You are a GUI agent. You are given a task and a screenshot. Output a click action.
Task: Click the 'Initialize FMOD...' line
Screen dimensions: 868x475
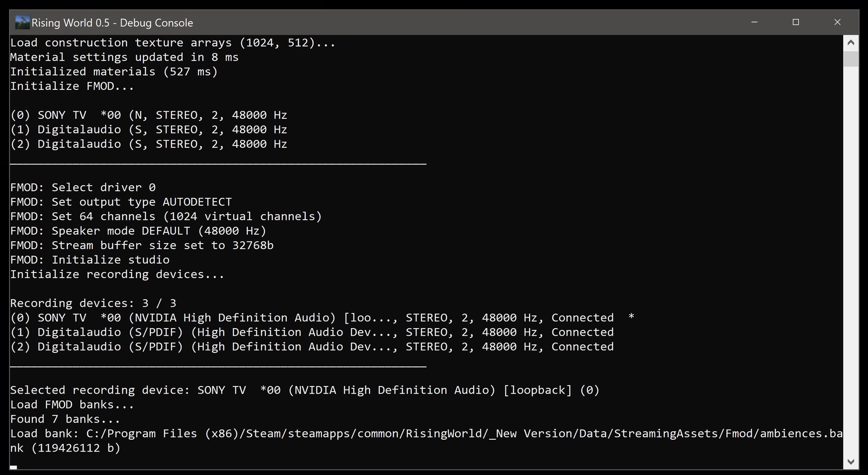click(72, 86)
